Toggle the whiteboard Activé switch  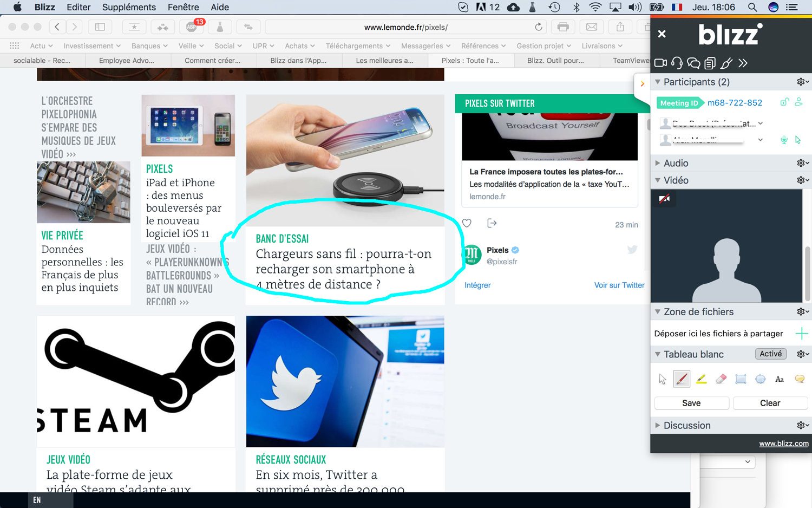(770, 354)
